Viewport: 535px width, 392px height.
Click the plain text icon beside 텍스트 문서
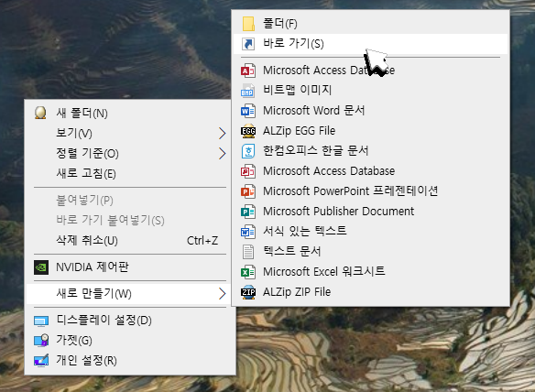248,252
